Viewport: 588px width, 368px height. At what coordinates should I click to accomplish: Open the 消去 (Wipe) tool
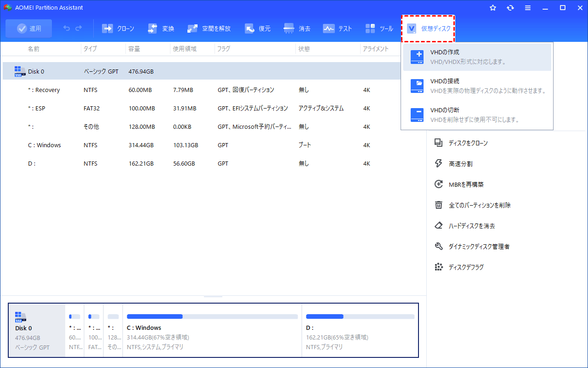[x=296, y=28]
